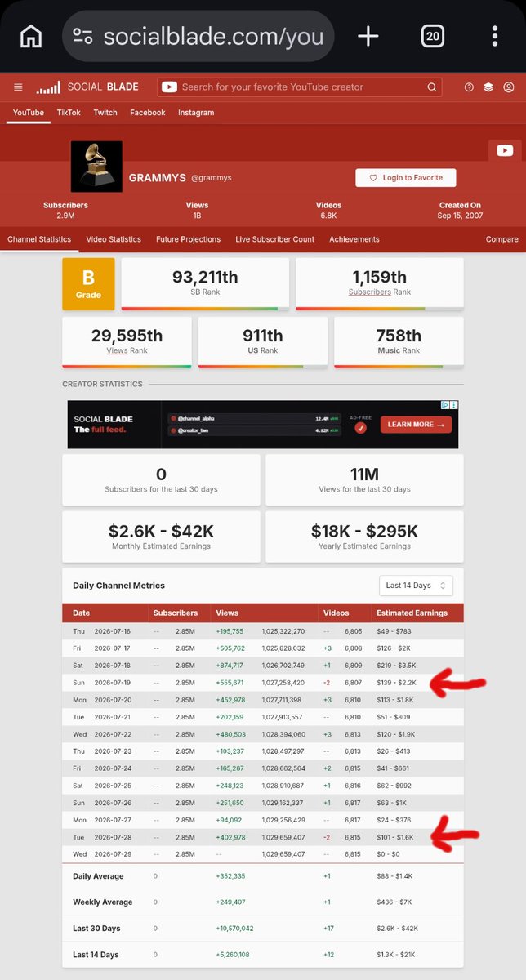Click the Date column header
Viewport: 526px width, 980px height.
click(x=82, y=612)
